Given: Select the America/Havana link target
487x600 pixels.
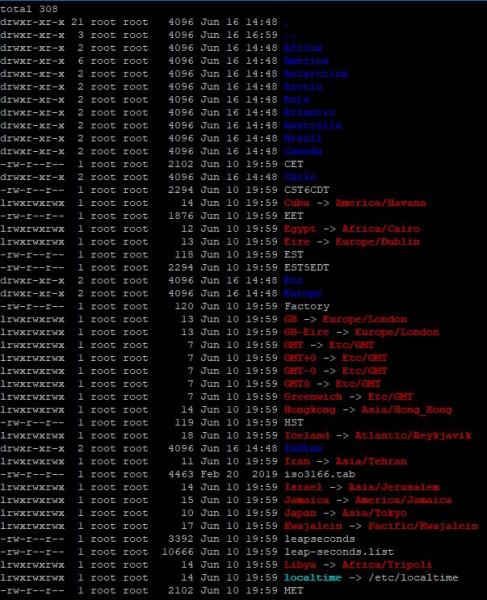Looking at the screenshot, I should [381, 203].
